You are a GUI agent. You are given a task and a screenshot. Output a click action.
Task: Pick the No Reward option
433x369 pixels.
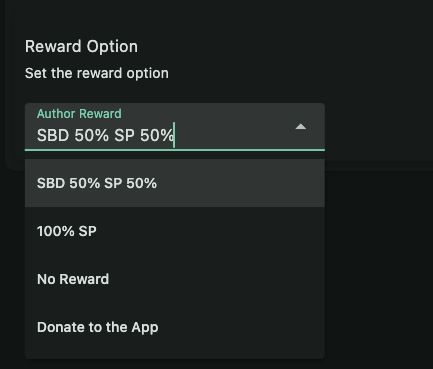coord(175,279)
